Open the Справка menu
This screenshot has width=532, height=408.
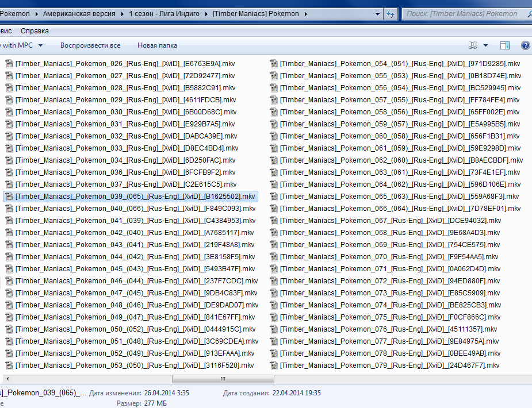(x=35, y=31)
